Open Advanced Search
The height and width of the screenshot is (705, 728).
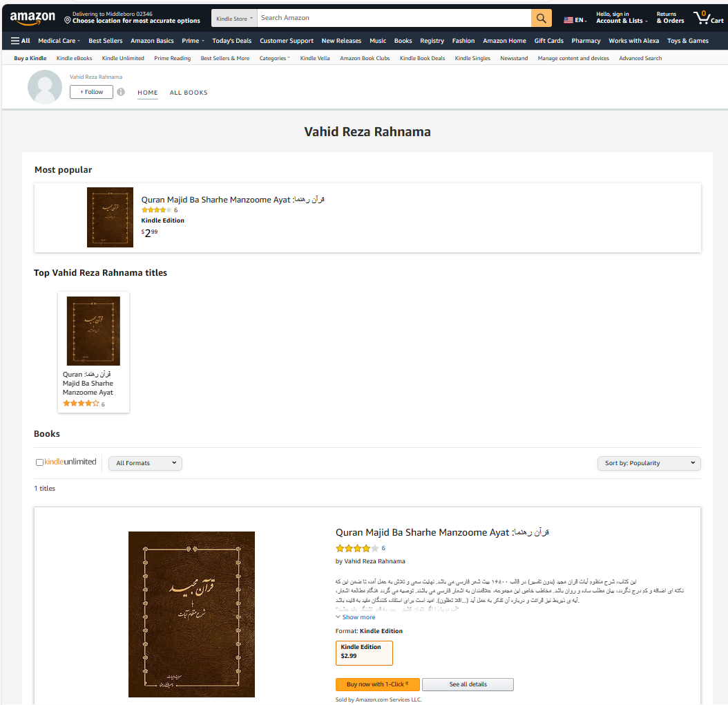[640, 58]
